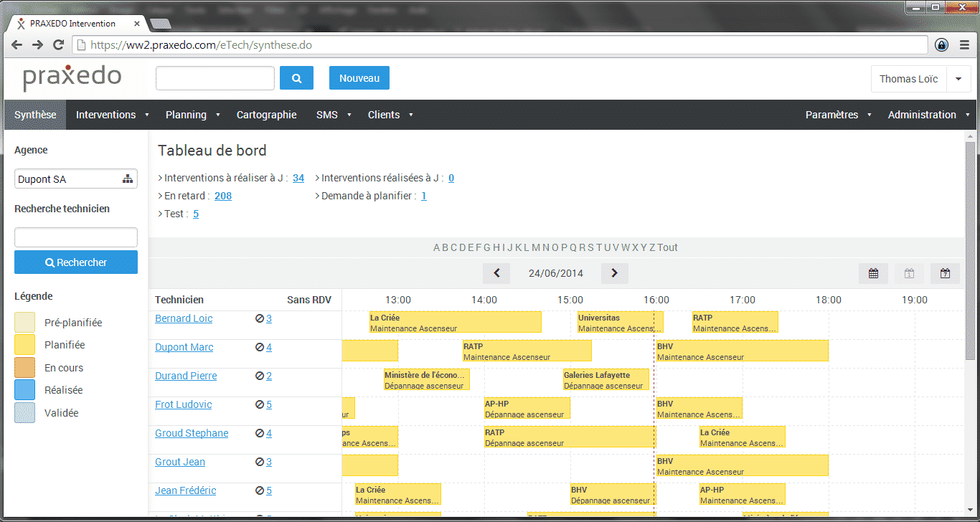The height and width of the screenshot is (522, 980).
Task: Reload the page with the refresh icon
Action: 59,44
